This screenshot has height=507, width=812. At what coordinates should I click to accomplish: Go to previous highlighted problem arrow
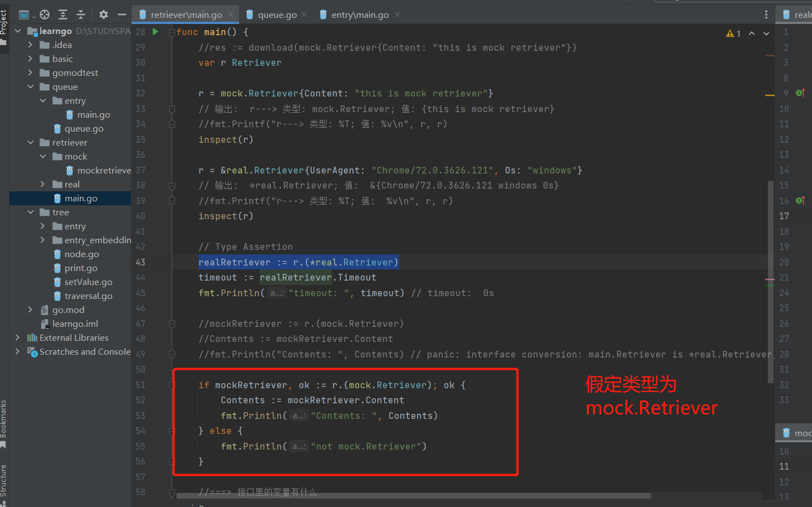[752, 33]
